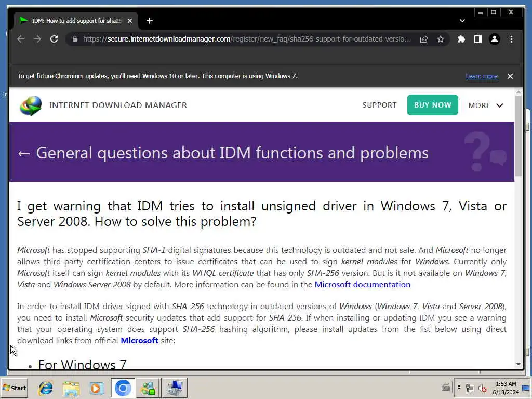The height and width of the screenshot is (399, 532).
Task: Select the IDM sha256 support tab
Action: click(x=76, y=21)
